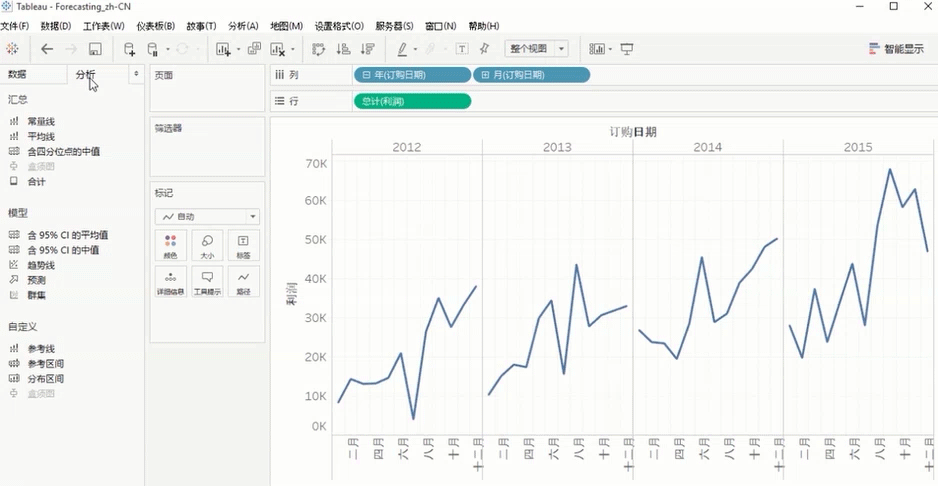Toggle mark labels with the T icon
The image size is (938, 486).
click(462, 49)
